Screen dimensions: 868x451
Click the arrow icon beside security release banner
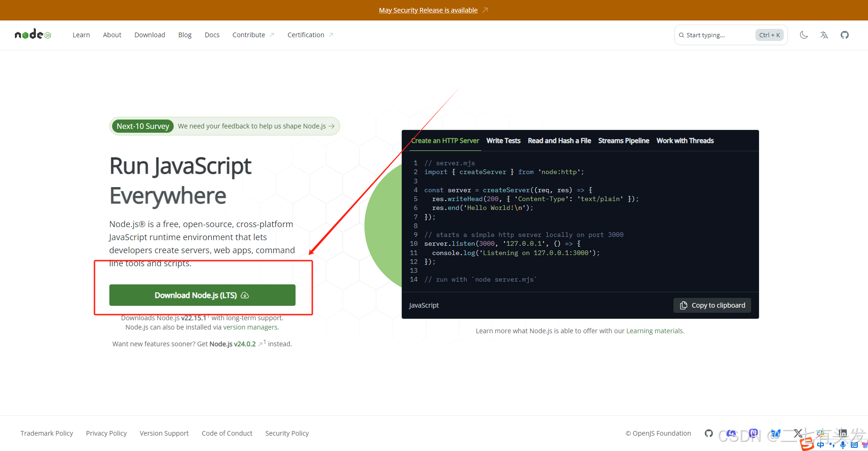point(485,10)
